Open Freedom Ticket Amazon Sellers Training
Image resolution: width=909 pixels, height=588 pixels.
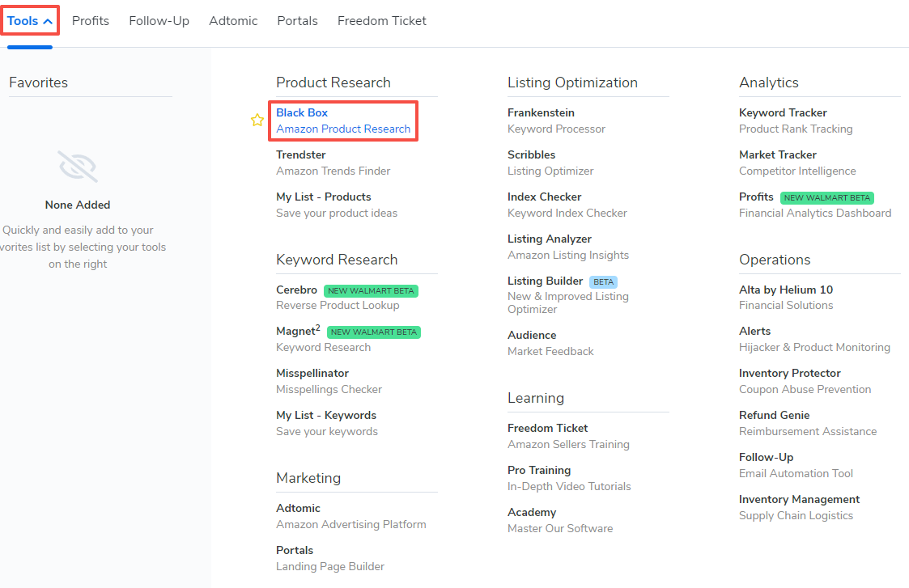[x=568, y=436]
